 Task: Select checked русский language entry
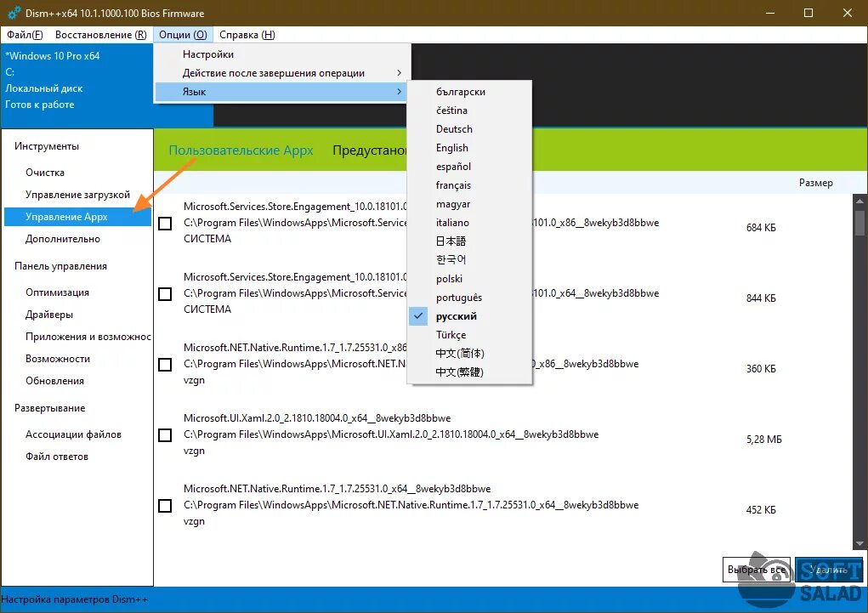(x=469, y=316)
